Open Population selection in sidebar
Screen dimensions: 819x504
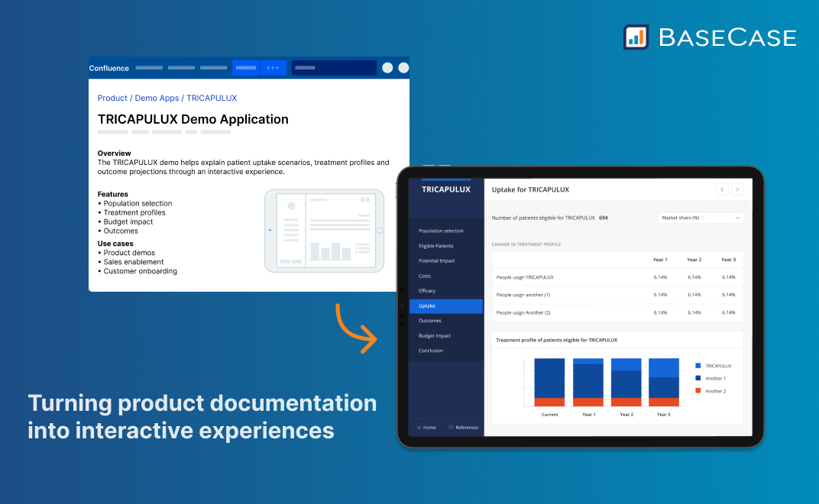441,231
